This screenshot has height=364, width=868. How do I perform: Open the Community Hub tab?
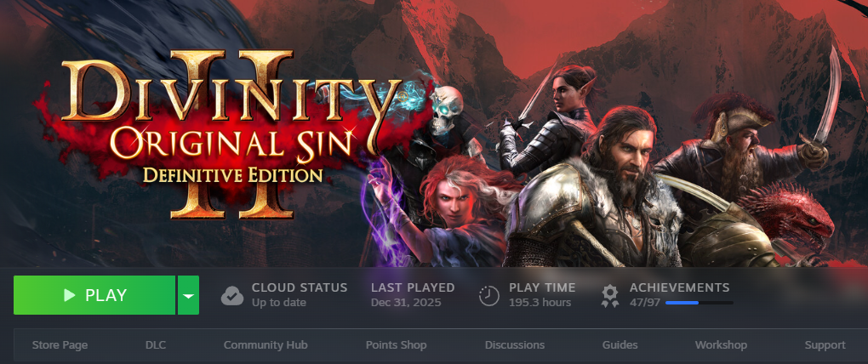[x=266, y=345]
